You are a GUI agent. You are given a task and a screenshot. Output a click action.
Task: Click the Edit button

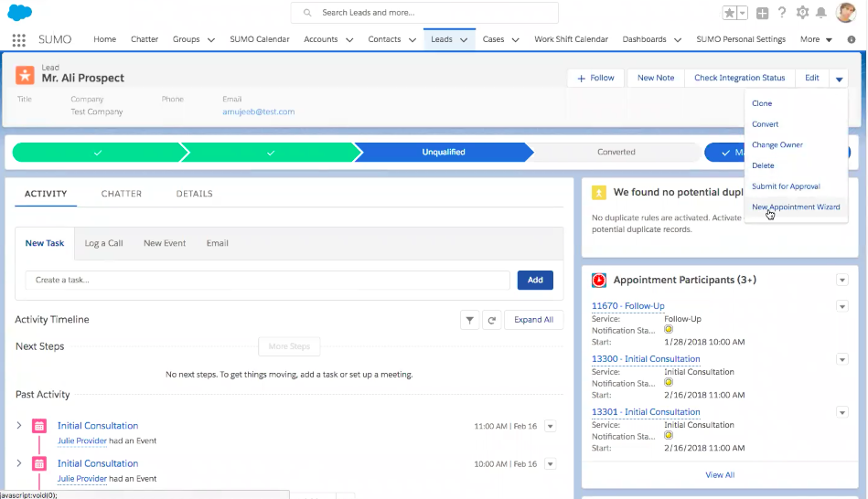point(811,78)
